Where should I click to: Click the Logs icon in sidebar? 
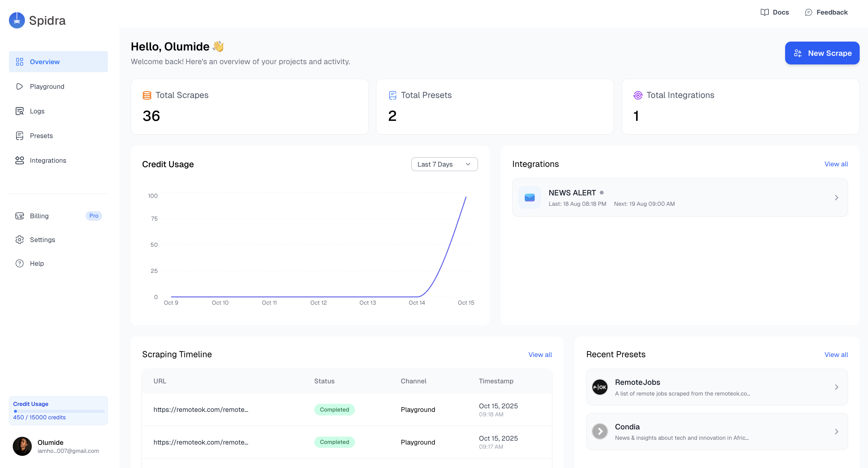20,111
